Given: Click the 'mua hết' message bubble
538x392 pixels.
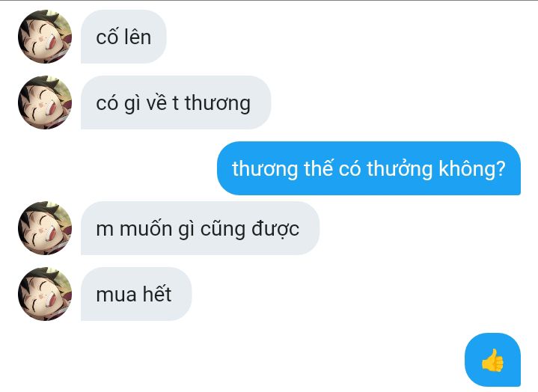Looking at the screenshot, I should (x=136, y=294).
